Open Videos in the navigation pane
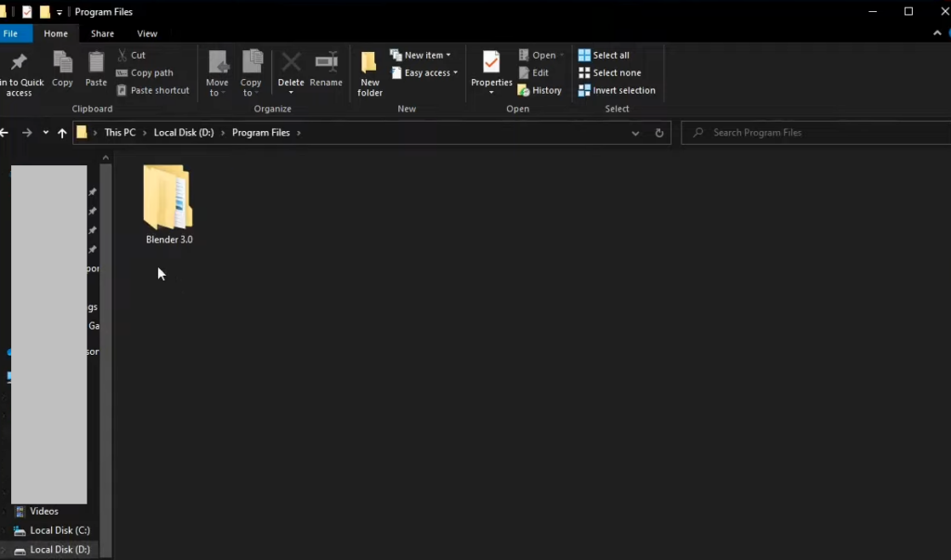This screenshot has height=560, width=951. (45, 512)
